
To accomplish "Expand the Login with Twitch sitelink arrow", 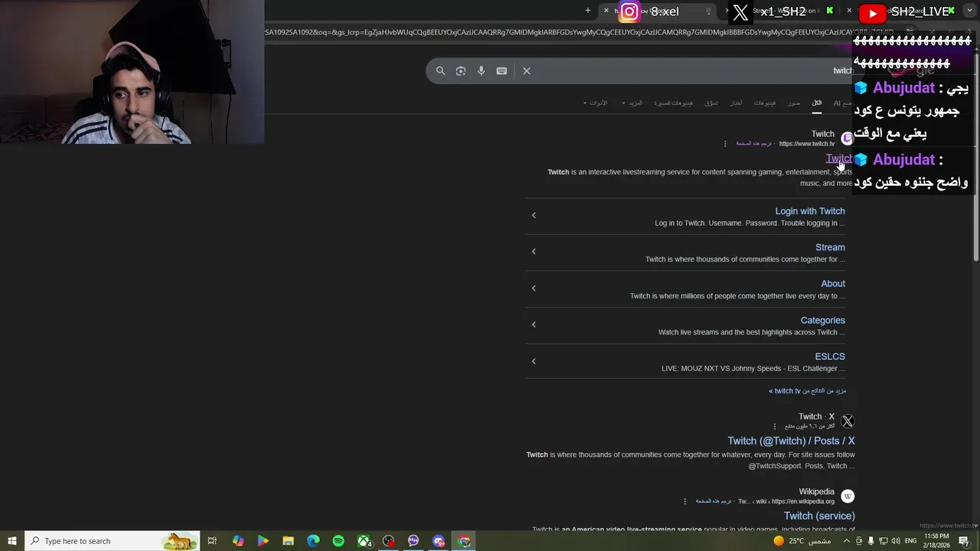I will coord(534,215).
